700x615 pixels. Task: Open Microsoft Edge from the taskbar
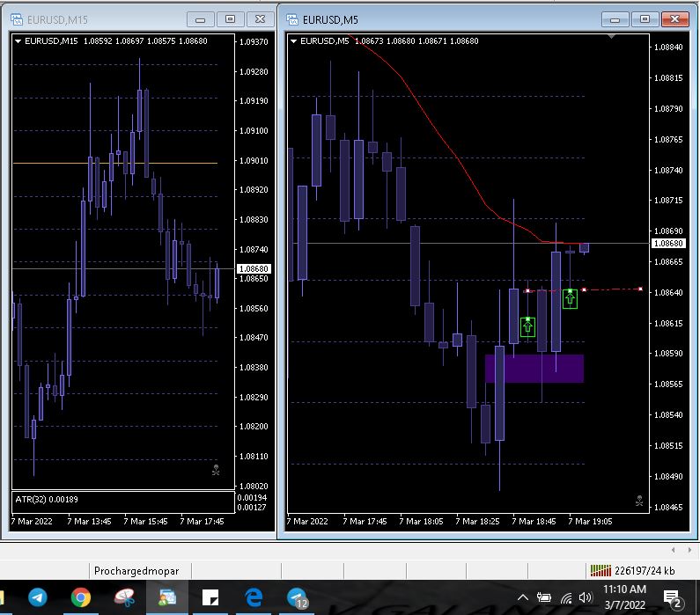click(254, 597)
